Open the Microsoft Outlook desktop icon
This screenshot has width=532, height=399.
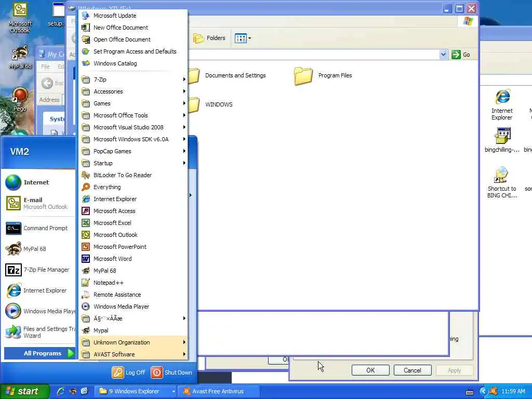pos(20,18)
